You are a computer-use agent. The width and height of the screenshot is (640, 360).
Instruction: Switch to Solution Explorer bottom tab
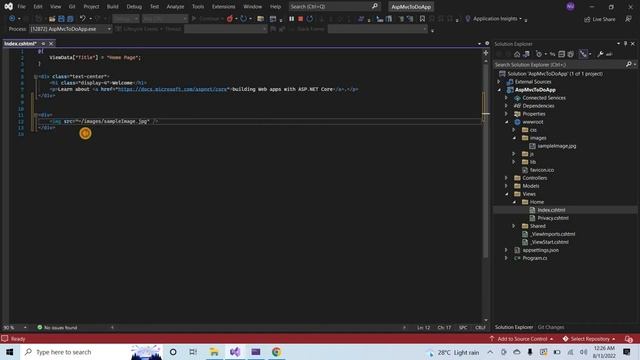(513, 327)
